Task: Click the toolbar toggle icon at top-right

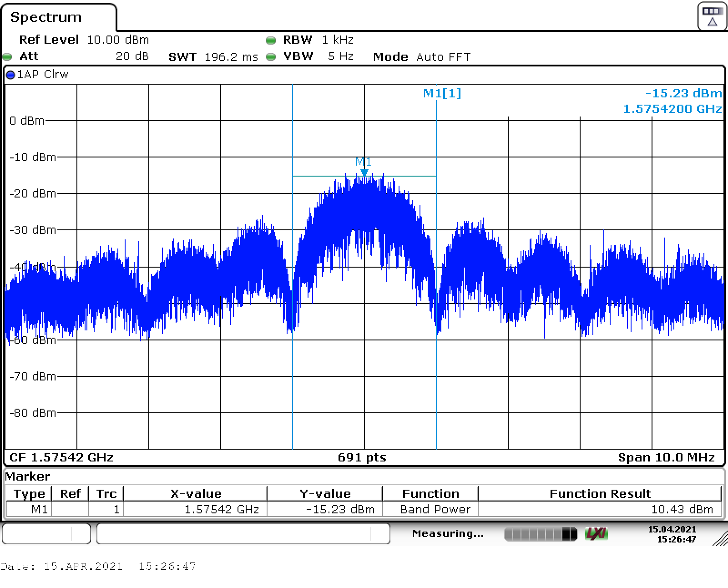Action: 712,17
